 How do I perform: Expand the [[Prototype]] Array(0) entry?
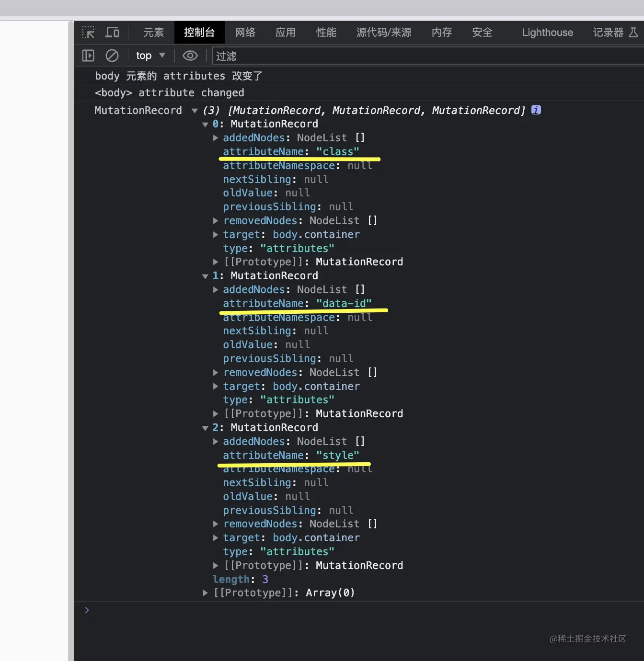206,593
